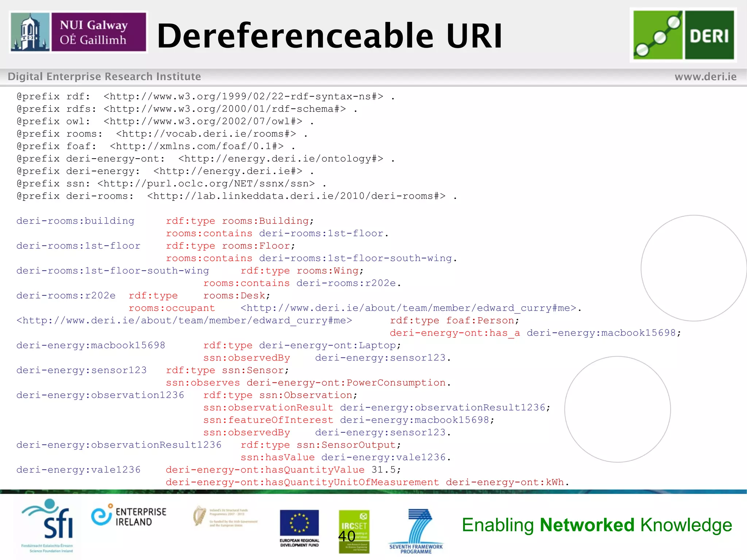Open edward_curry#me URI after rooms:occupant
This screenshot has width=747, height=560.
[x=409, y=308]
